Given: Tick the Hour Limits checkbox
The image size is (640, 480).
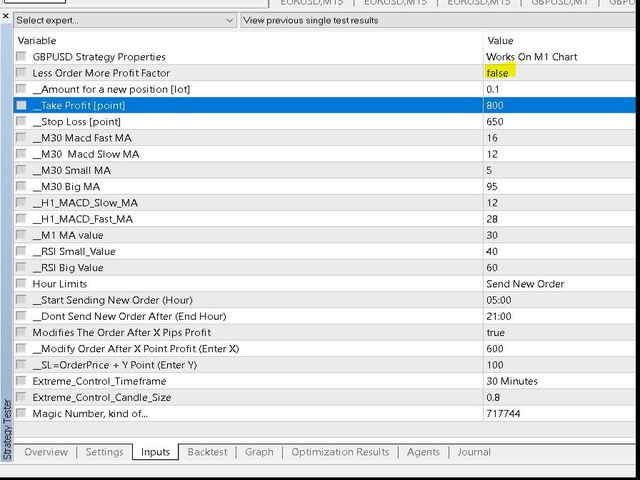Looking at the screenshot, I should (21, 283).
